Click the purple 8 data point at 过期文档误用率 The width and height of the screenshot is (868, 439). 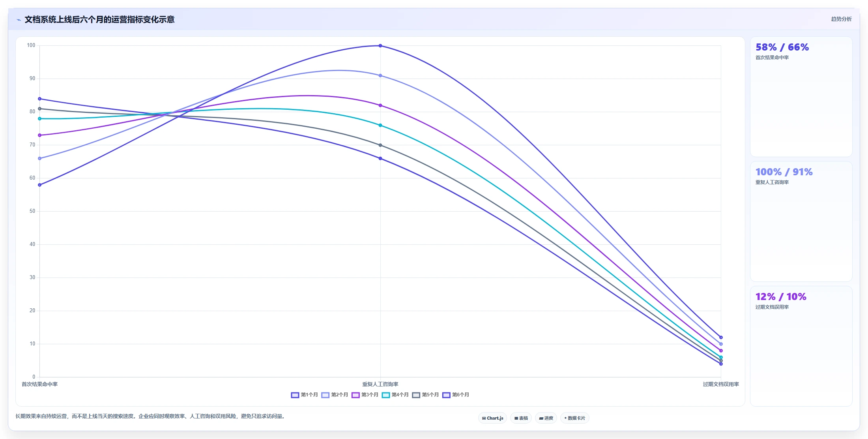pos(721,351)
